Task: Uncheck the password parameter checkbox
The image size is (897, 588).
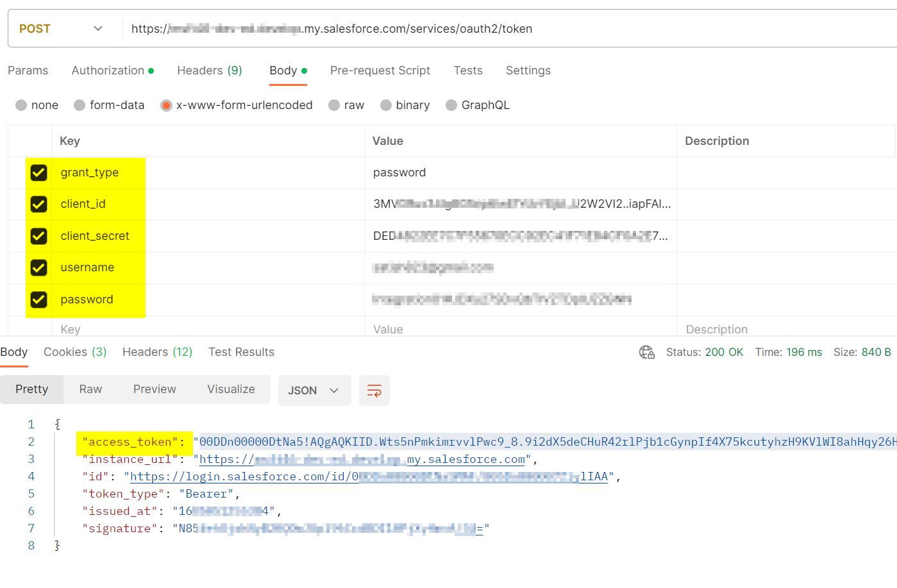Action: [39, 299]
